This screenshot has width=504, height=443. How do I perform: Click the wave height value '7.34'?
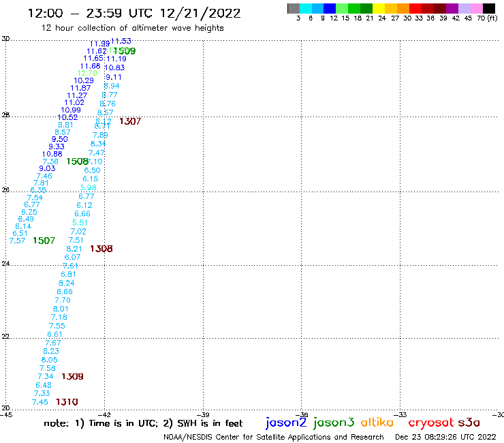pos(46,376)
